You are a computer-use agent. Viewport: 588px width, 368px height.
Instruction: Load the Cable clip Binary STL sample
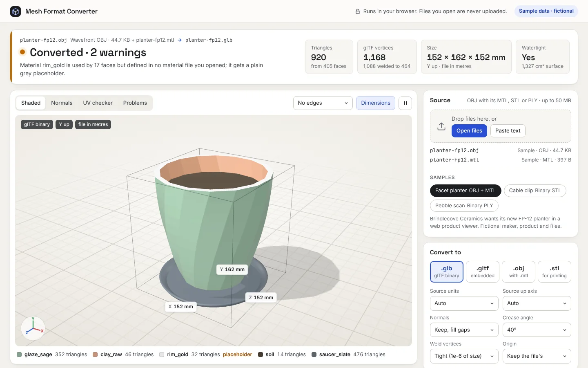pyautogui.click(x=535, y=191)
